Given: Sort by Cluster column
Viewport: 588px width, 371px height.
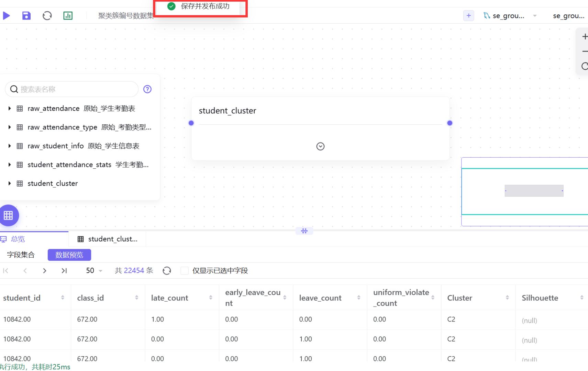Looking at the screenshot, I should [507, 297].
